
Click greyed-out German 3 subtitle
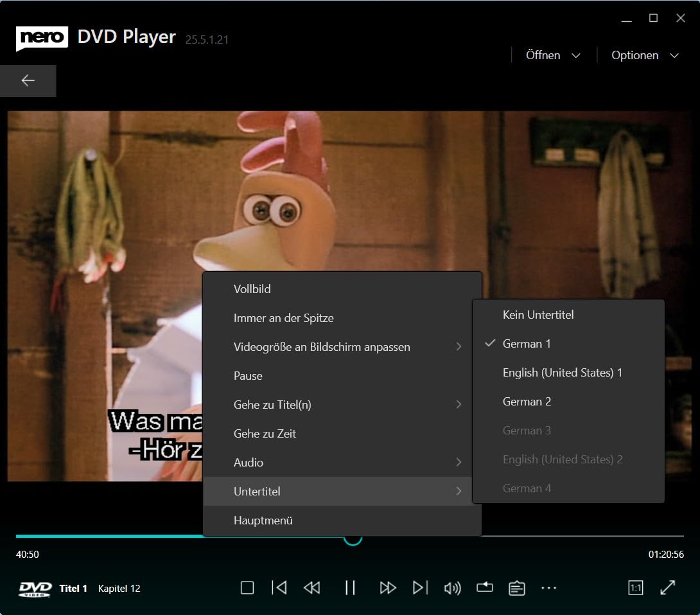[x=568, y=431]
